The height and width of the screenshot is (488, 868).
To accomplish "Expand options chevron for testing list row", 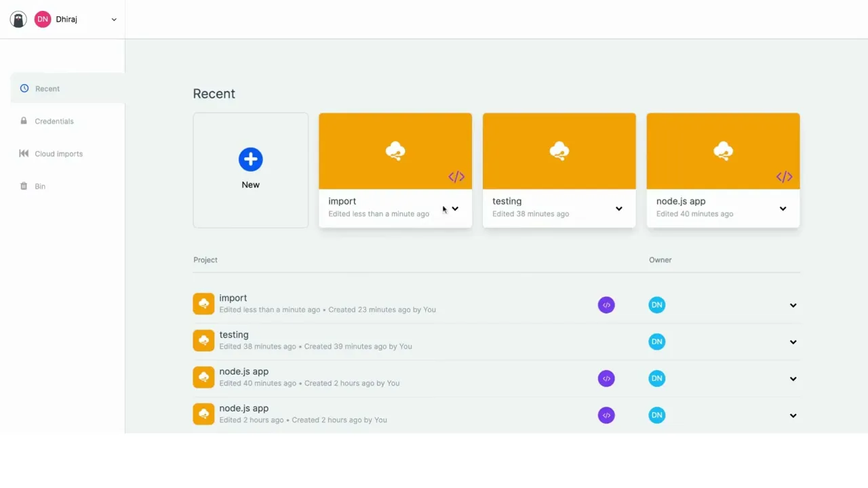I will 793,342.
